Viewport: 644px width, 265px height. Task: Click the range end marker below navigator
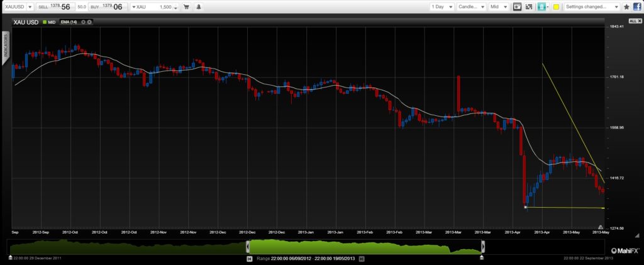tap(482, 257)
